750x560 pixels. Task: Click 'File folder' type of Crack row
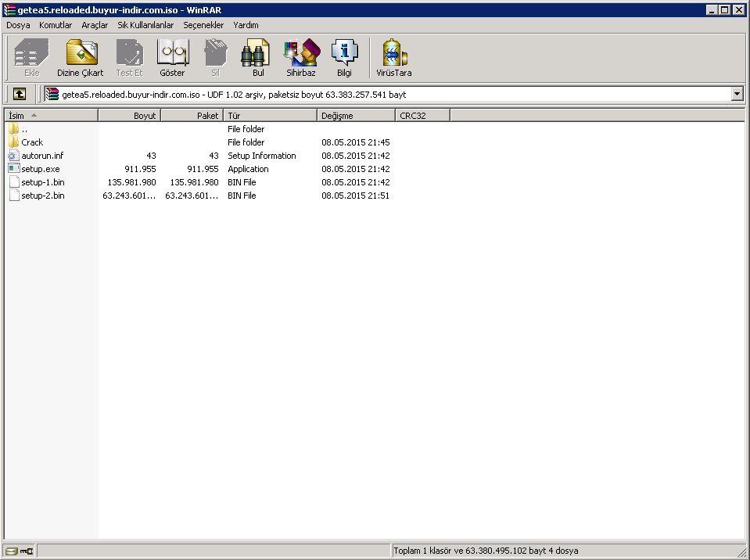click(246, 142)
